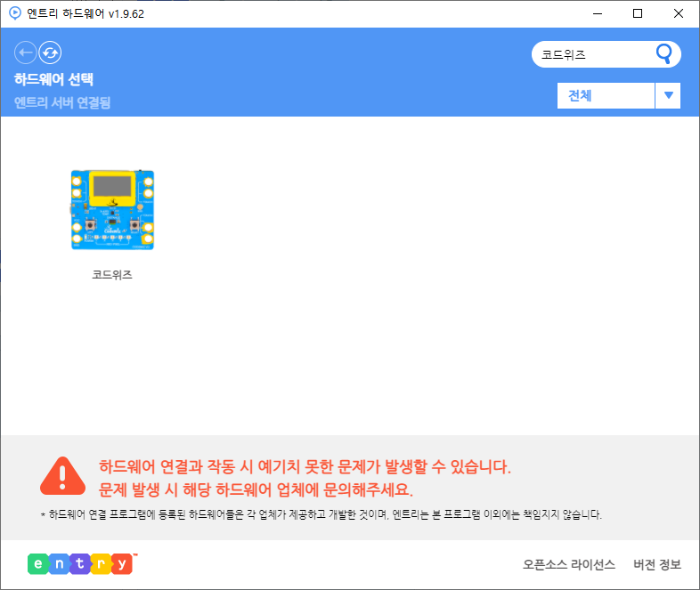Click the 엔트리 서버 연결됨 status text
This screenshot has height=590, width=700.
point(62,102)
